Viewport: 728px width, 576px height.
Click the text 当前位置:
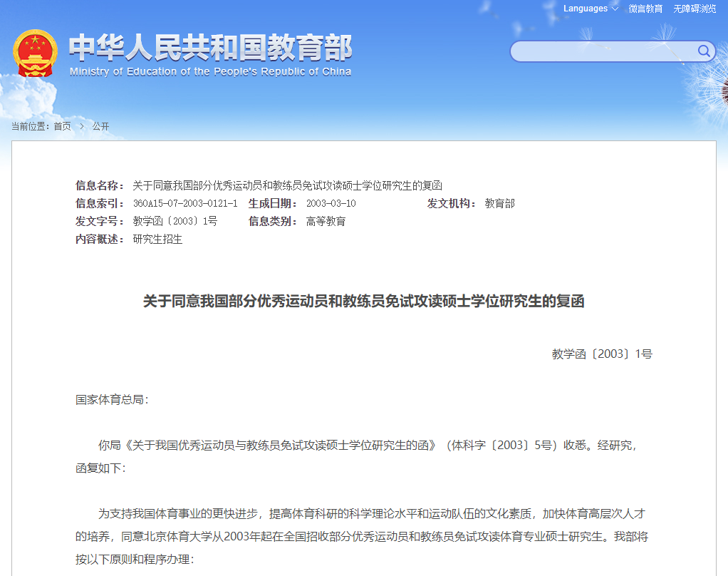click(x=31, y=126)
